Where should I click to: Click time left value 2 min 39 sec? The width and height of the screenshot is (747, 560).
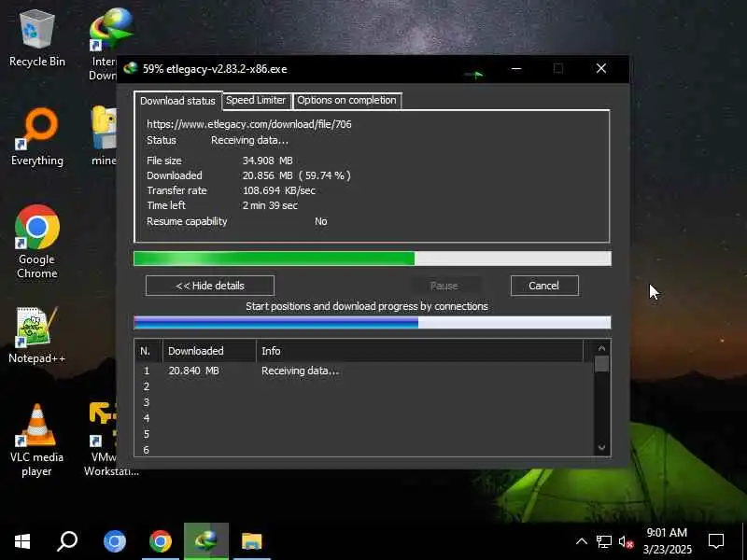(270, 205)
